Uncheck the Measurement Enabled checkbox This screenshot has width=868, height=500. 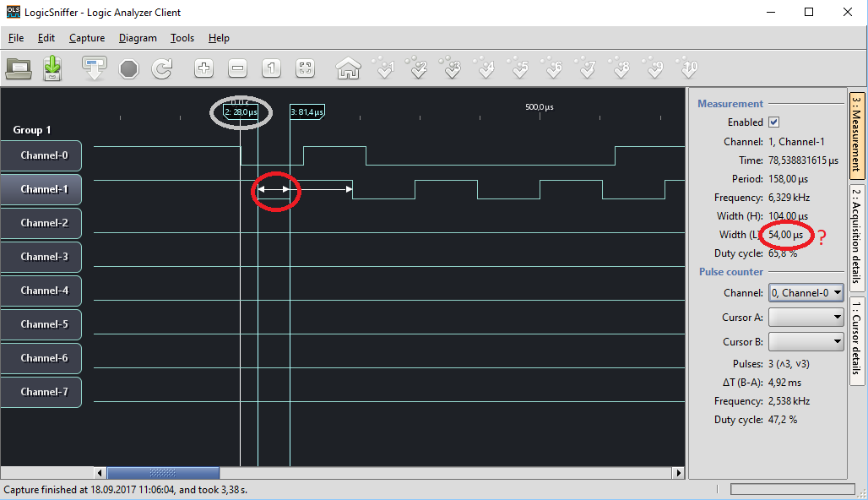pyautogui.click(x=774, y=122)
